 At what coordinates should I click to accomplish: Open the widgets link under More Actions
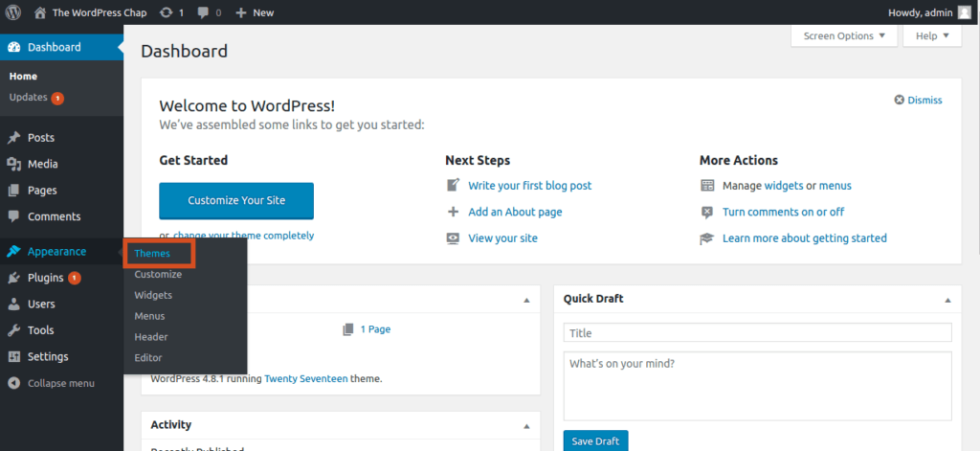click(784, 186)
